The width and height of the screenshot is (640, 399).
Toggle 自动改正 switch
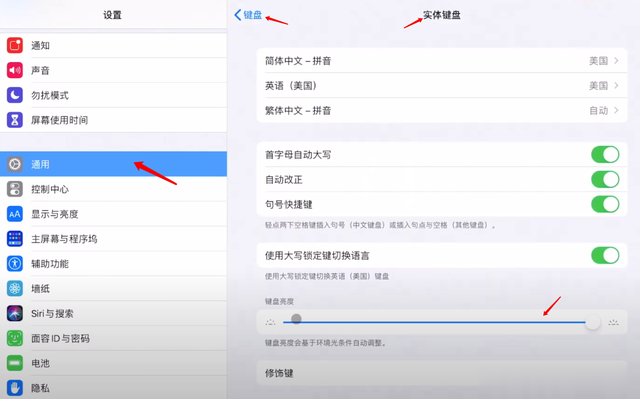click(x=605, y=180)
